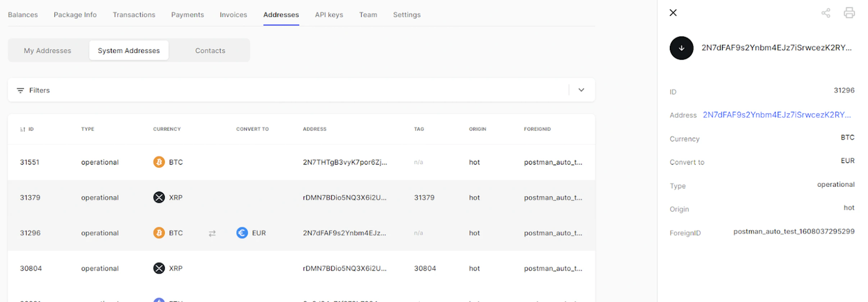Click the filter lines icon

click(x=20, y=91)
